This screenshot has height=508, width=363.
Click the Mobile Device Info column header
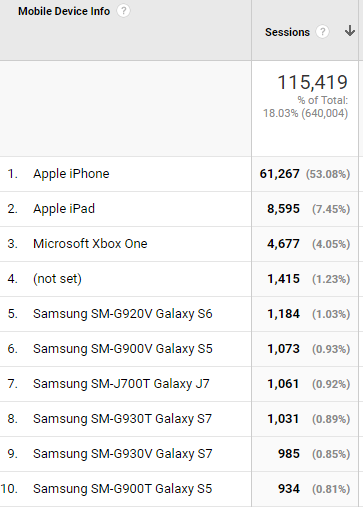coord(64,11)
